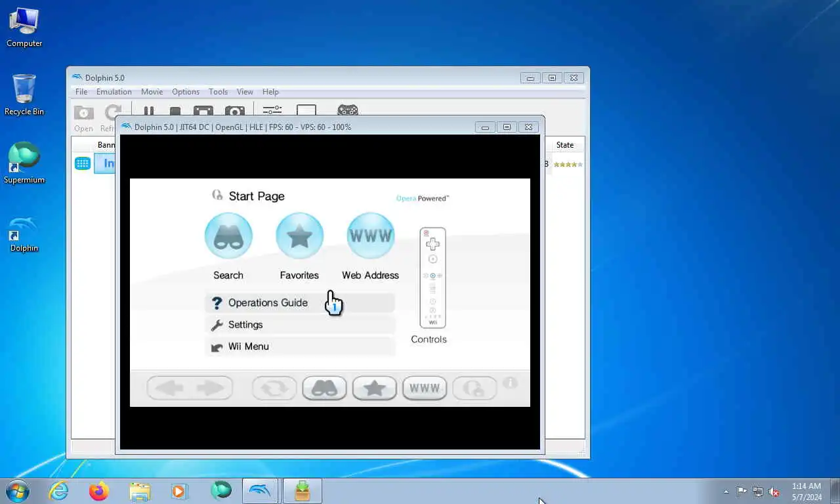The height and width of the screenshot is (504, 840).
Task: Click the reload button in browser toolbar
Action: [274, 388]
